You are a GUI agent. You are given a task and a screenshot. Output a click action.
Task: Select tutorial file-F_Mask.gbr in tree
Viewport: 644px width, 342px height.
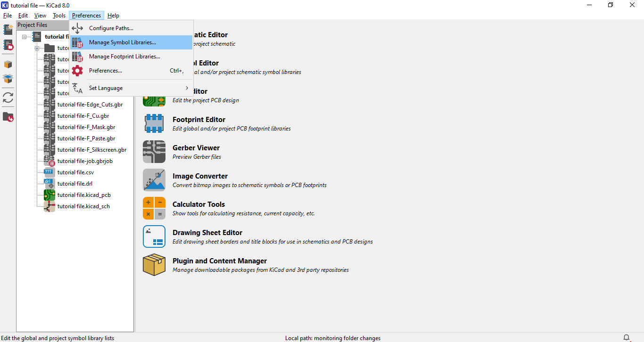click(x=86, y=127)
